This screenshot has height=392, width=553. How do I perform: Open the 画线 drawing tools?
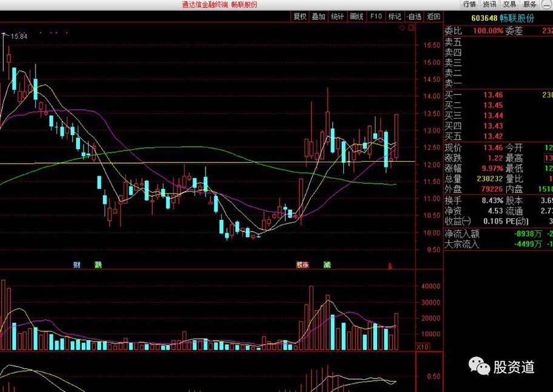(356, 16)
